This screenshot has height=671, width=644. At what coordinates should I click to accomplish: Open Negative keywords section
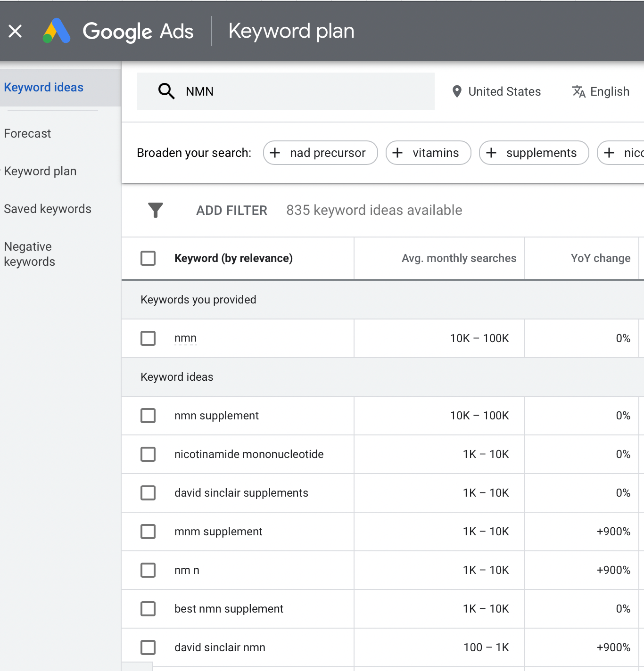(29, 254)
